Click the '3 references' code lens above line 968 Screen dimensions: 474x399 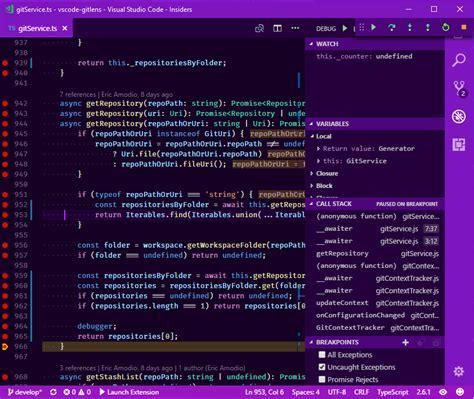[x=78, y=368]
